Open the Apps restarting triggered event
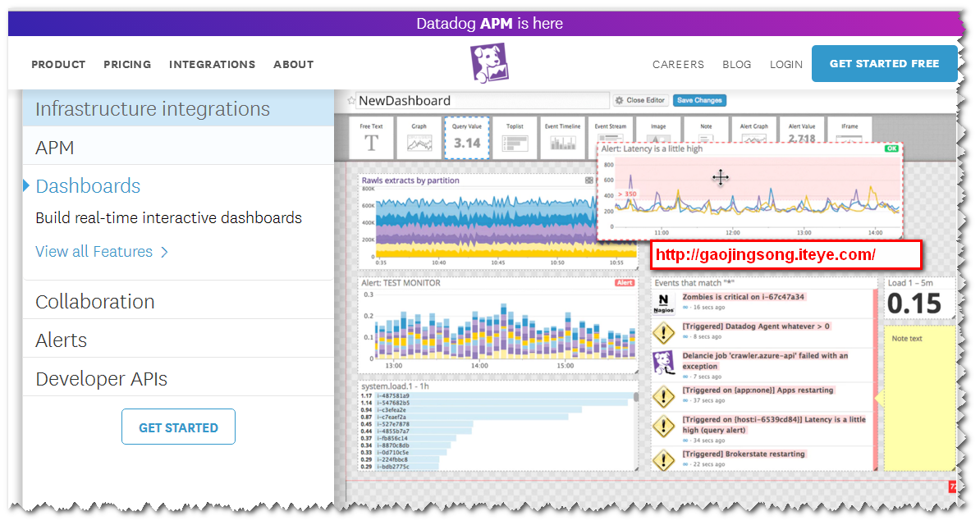 (758, 390)
